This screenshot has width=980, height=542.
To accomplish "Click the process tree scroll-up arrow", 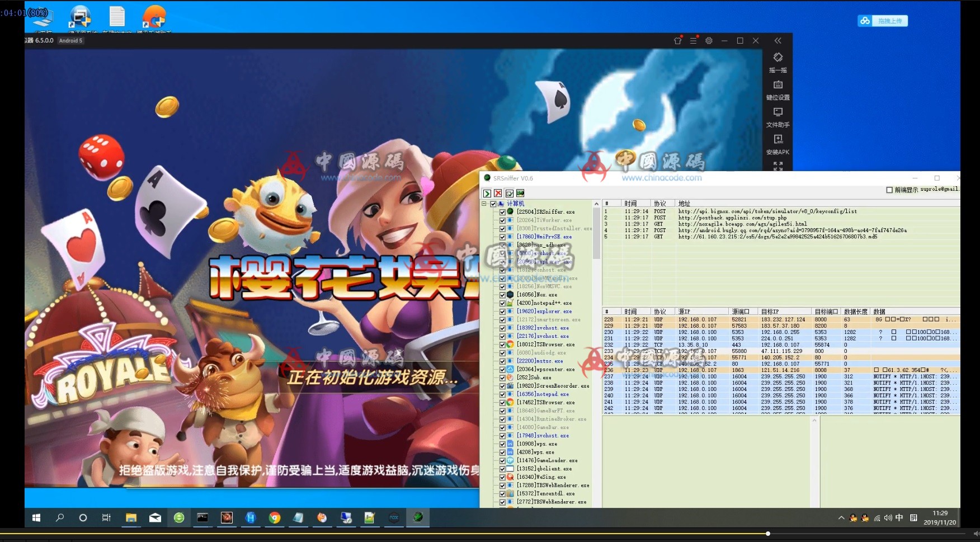I will coord(596,204).
